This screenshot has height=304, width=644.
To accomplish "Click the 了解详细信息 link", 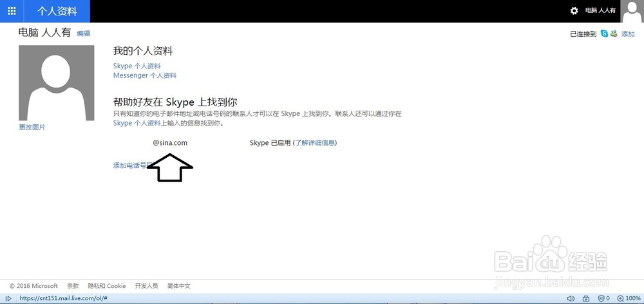I will [x=315, y=142].
